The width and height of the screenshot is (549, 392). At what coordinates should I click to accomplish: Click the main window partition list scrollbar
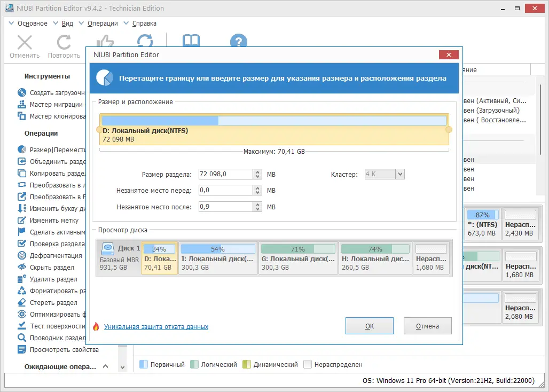point(541,119)
